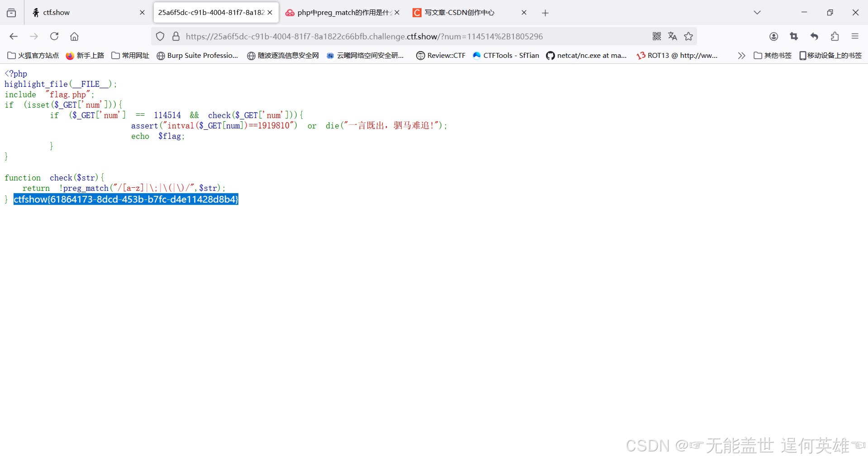Image resolution: width=868 pixels, height=460 pixels.
Task: Open a new tab with plus button
Action: click(x=545, y=13)
